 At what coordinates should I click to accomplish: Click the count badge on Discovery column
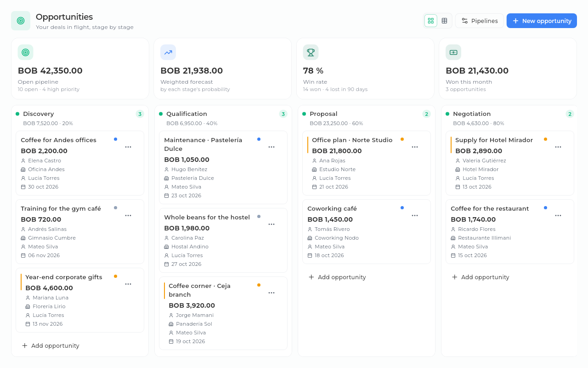[140, 114]
